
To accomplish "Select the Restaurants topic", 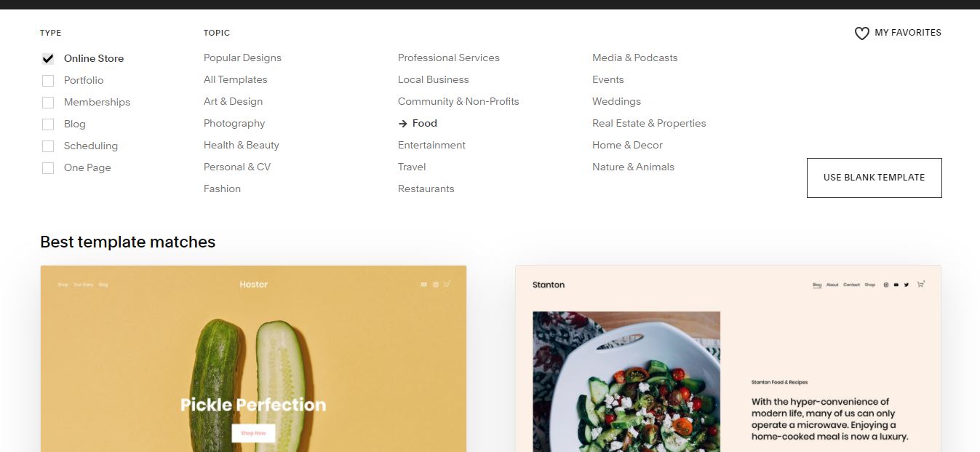I will [x=426, y=189].
